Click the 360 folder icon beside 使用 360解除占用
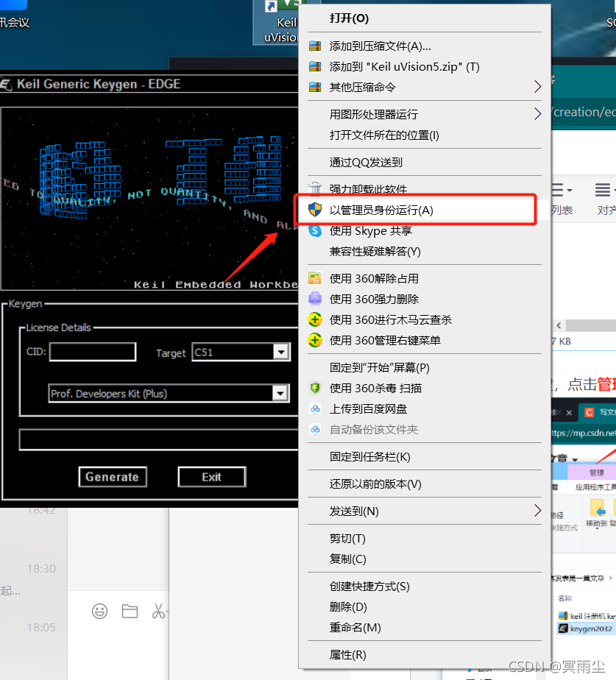The width and height of the screenshot is (616, 680). (x=315, y=278)
